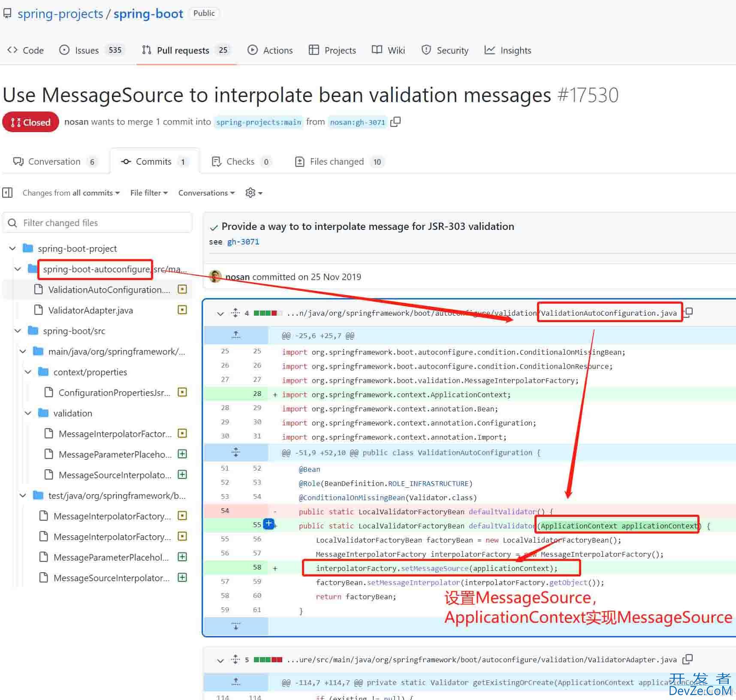Switch to the Files changed tab
Screen dimensions: 736x700
coord(339,162)
